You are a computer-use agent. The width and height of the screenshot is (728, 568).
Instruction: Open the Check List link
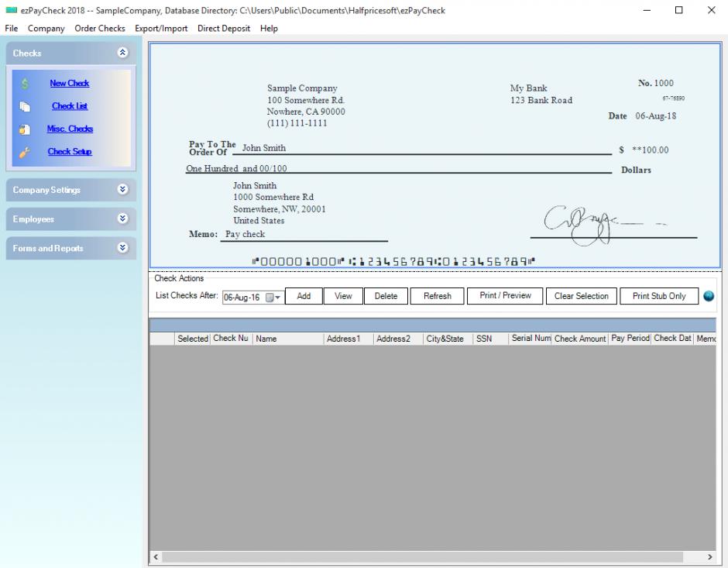pos(70,106)
